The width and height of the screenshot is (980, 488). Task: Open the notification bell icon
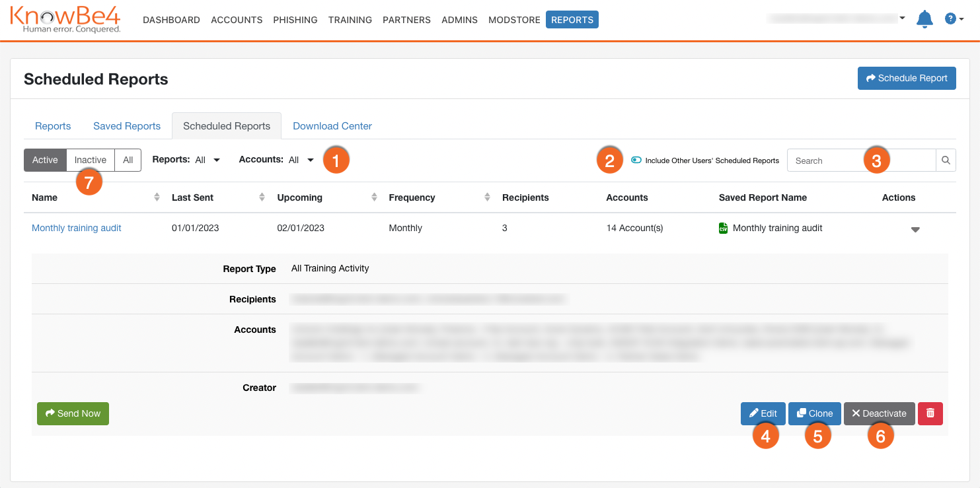pyautogui.click(x=924, y=19)
